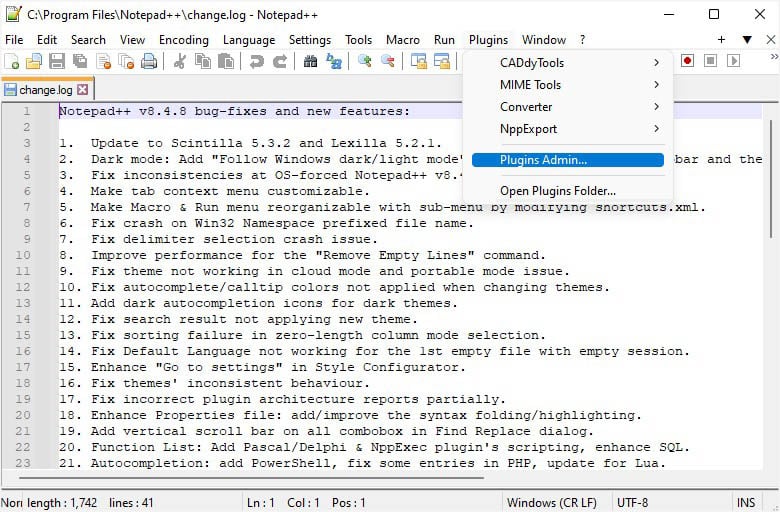Click 'length : 1,742' in the status bar
The height and width of the screenshot is (512, 780).
[x=62, y=503]
